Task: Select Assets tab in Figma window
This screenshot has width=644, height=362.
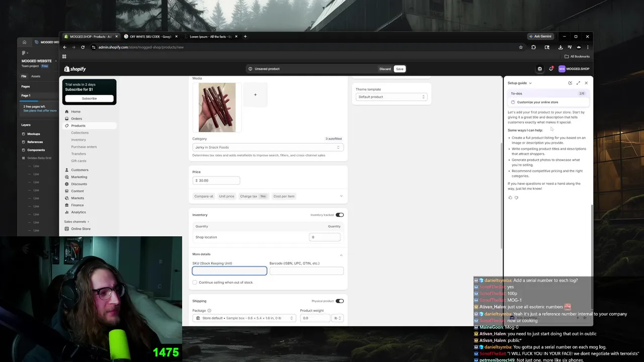Action: 36,76
